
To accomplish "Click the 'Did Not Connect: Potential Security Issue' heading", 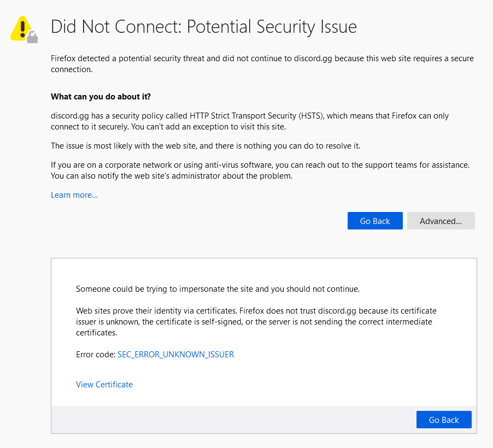I will point(204,26).
